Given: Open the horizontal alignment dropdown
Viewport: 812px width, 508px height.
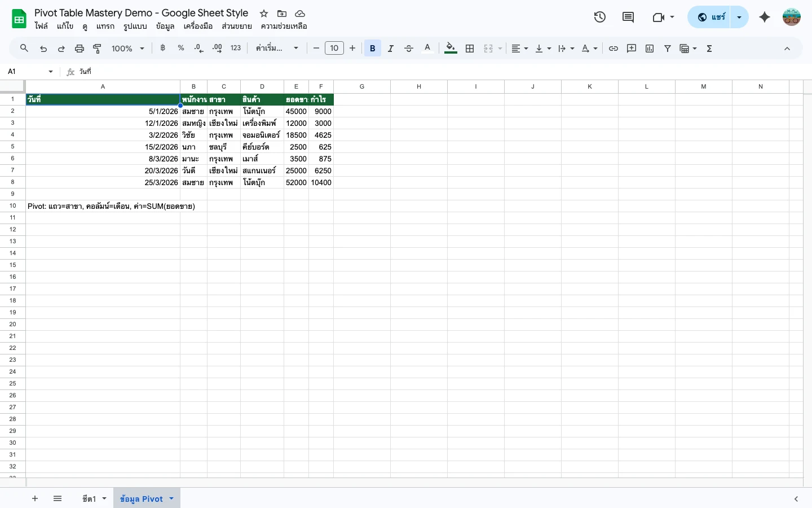Looking at the screenshot, I should [x=518, y=49].
